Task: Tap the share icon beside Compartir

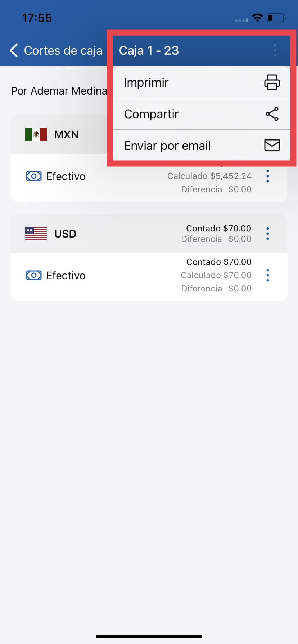Action: (272, 114)
